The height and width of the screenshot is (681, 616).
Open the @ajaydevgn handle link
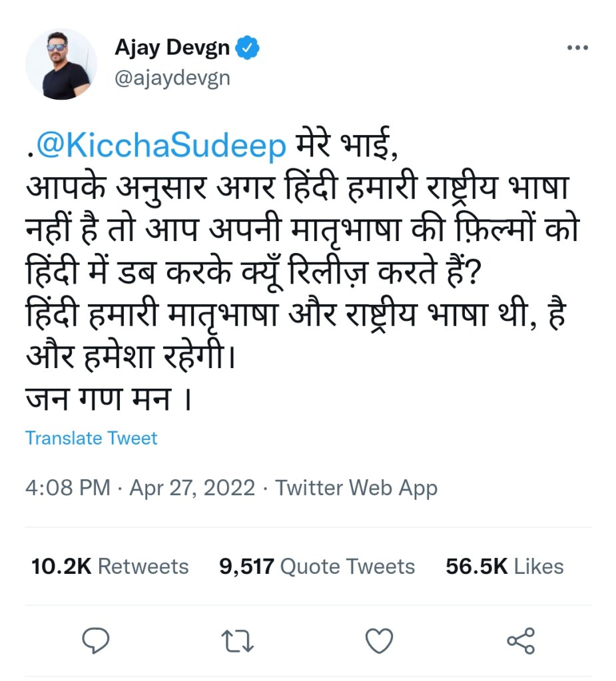coord(172,78)
